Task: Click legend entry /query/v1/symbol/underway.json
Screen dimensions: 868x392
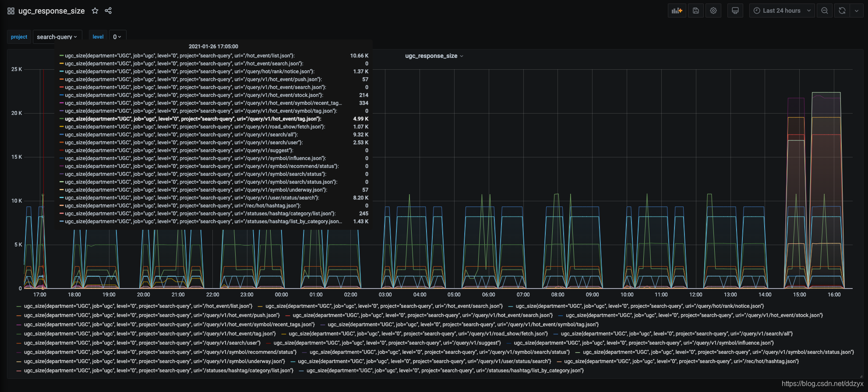Action: pyautogui.click(x=155, y=361)
